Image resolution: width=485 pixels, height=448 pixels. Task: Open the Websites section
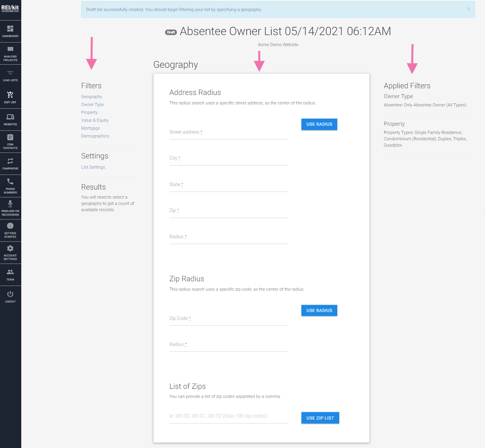(x=10, y=119)
